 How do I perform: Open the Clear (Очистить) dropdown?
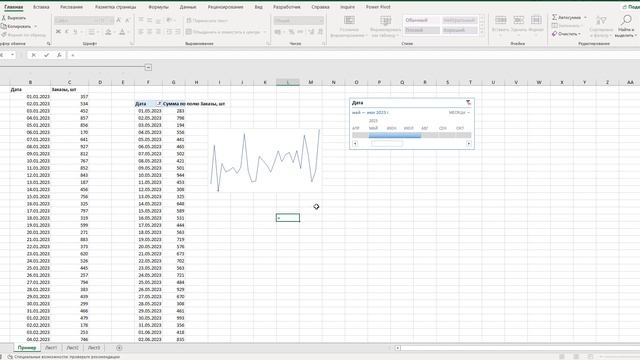pyautogui.click(x=566, y=34)
